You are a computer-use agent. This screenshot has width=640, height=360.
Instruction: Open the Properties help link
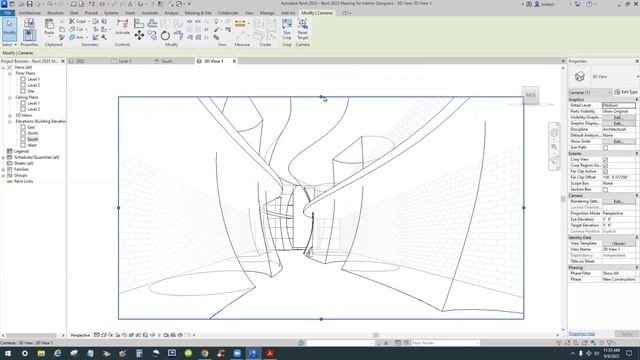582,334
